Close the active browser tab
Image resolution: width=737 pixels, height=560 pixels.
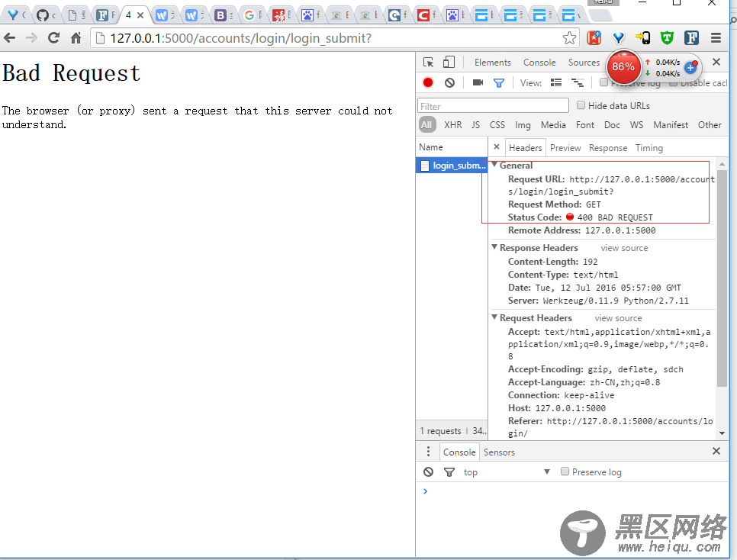tap(140, 15)
